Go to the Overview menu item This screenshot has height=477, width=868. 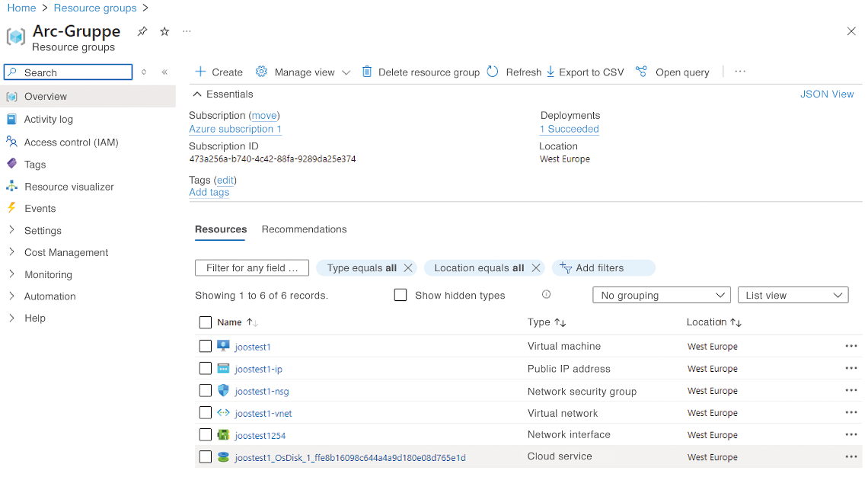[88, 97]
